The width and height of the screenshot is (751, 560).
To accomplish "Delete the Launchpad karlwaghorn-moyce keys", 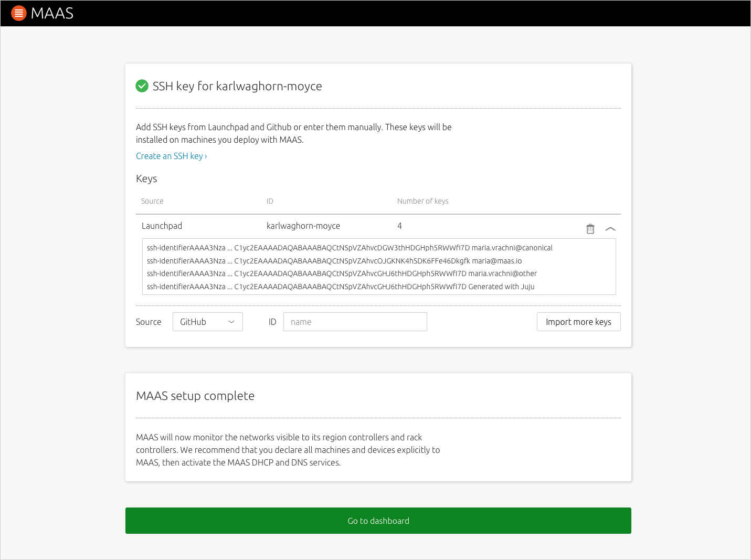I will [x=590, y=229].
